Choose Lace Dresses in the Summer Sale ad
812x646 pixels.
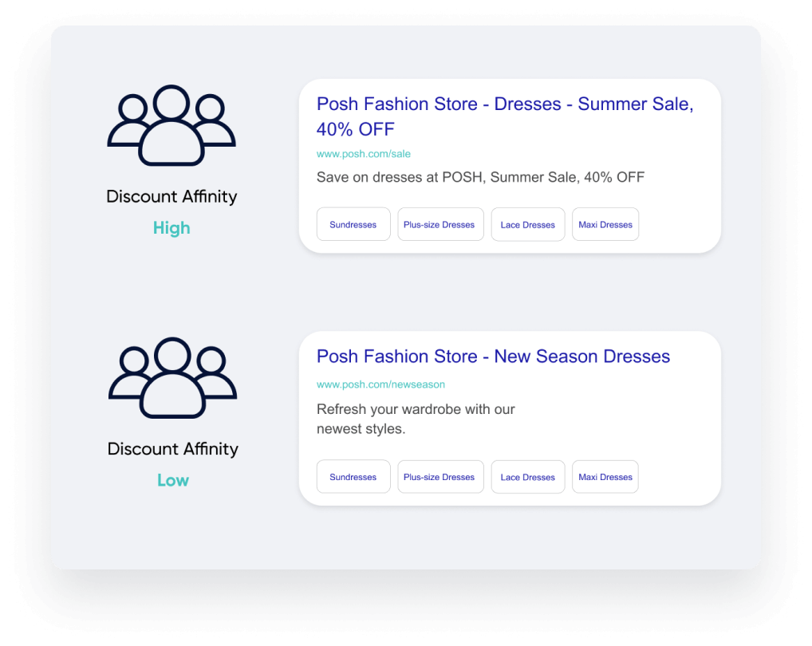point(528,224)
